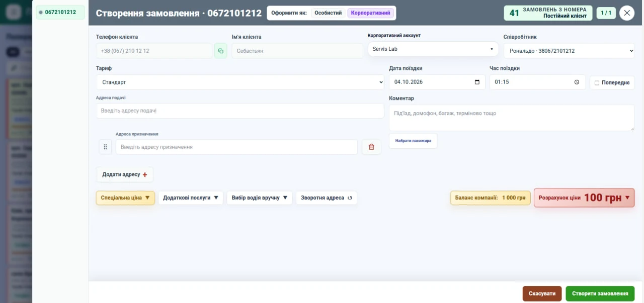This screenshot has height=303, width=644.
Task: Delete the destination address with trash icon
Action: coord(371,147)
